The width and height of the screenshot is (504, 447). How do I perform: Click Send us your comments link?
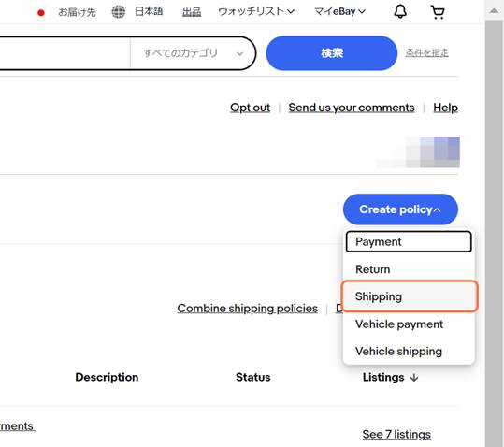coord(352,108)
